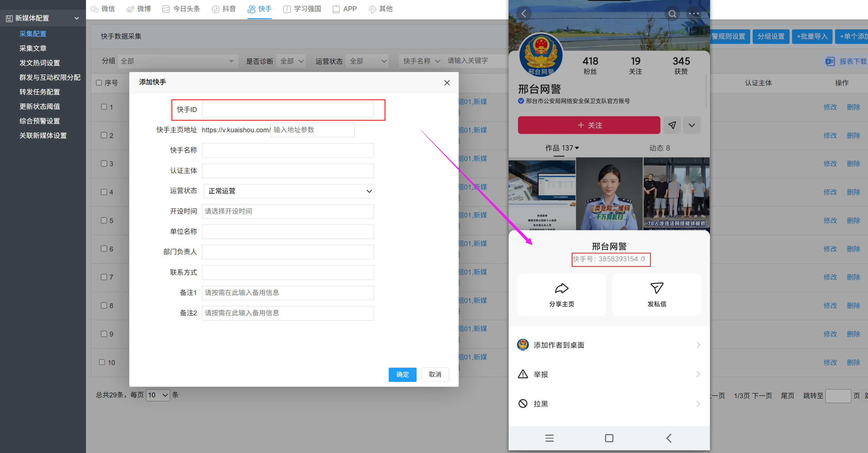
Task: Click the back arrow on phone profile
Action: pos(524,14)
